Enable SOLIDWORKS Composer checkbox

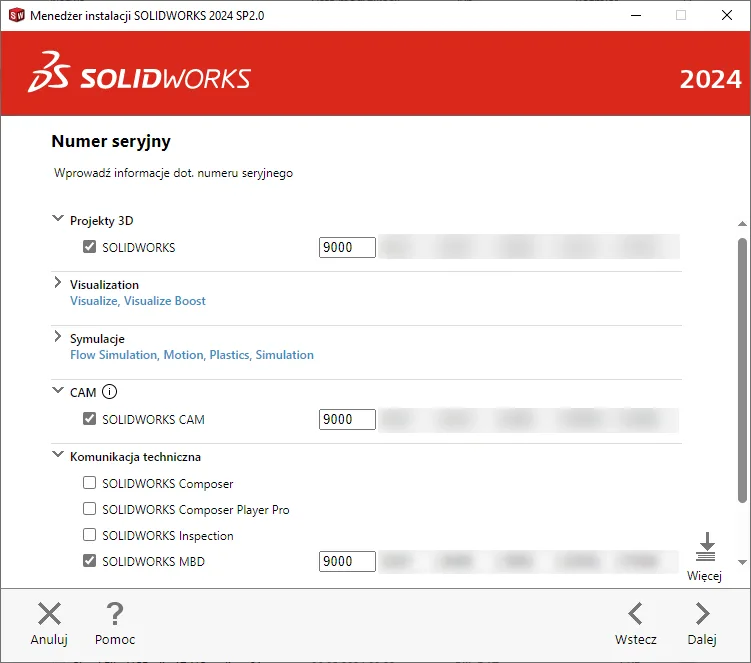pos(90,482)
